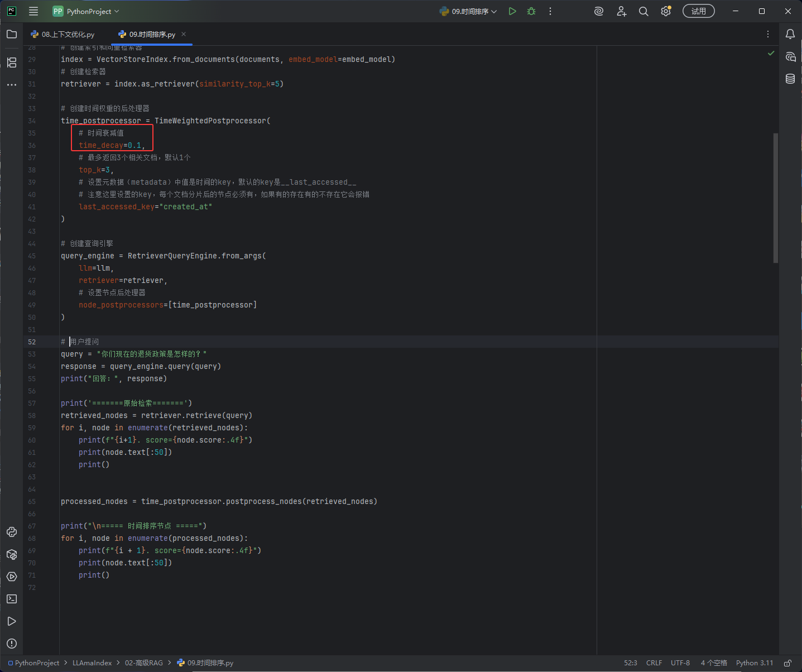Viewport: 802px width, 672px height.
Task: Click the processed_nodes assignment line
Action: coord(219,501)
